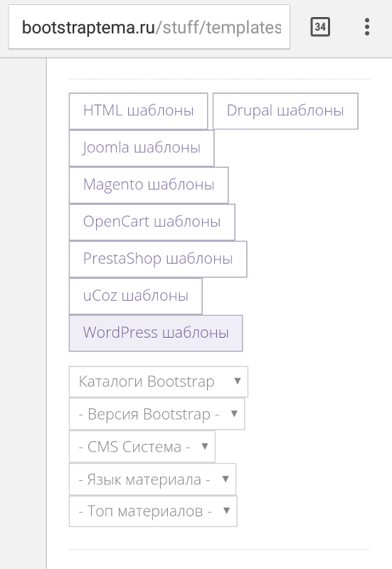Image resolution: width=392 pixels, height=569 pixels.
Task: Open OpenCart шаблоны category
Action: pyautogui.click(x=152, y=222)
